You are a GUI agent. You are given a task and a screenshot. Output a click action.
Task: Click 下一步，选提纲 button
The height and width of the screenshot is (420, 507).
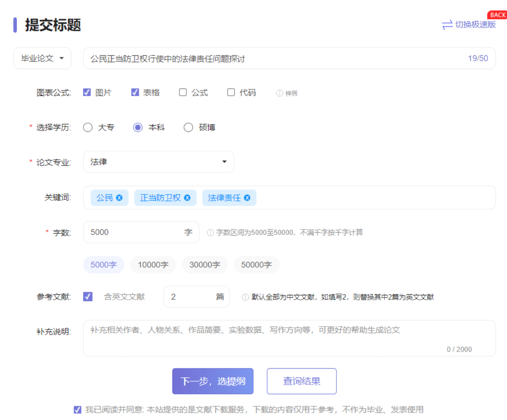pos(213,381)
